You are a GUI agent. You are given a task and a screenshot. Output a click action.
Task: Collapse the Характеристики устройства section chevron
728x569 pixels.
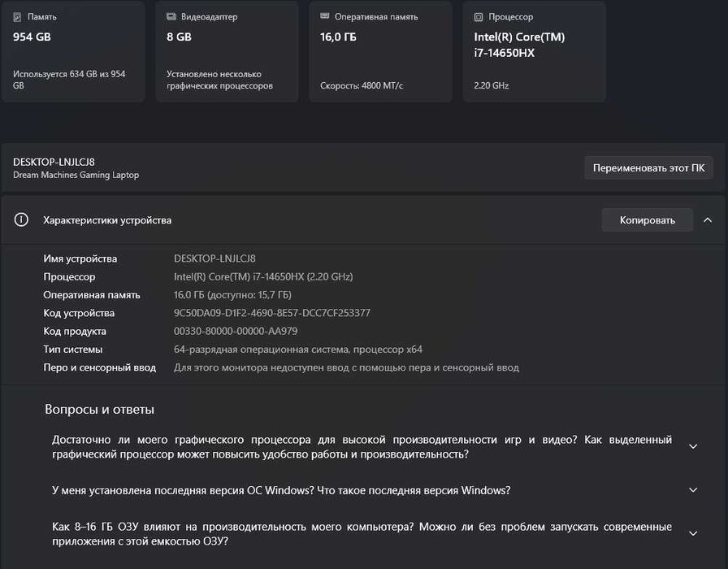[708, 220]
